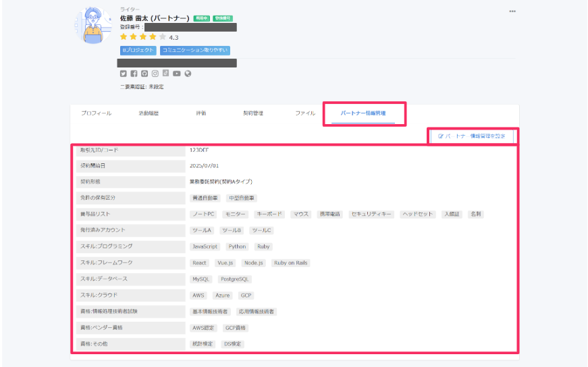Click the キーボード chip
588x367 pixels.
click(x=269, y=214)
